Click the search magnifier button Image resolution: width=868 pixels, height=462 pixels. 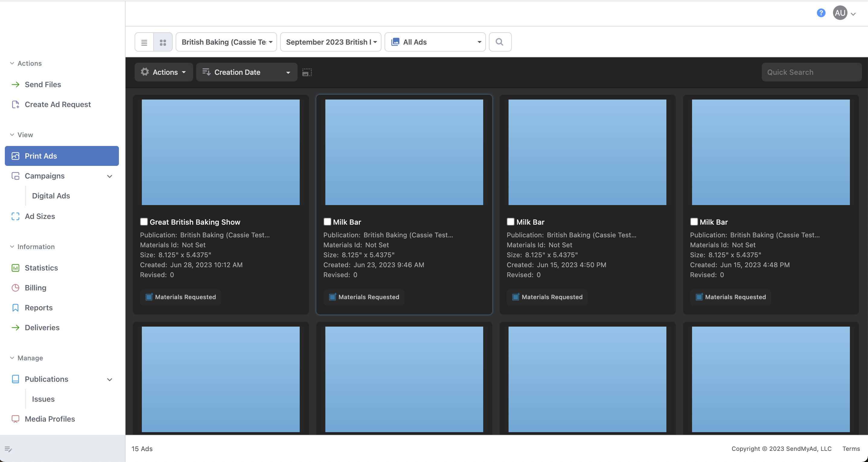pos(500,42)
